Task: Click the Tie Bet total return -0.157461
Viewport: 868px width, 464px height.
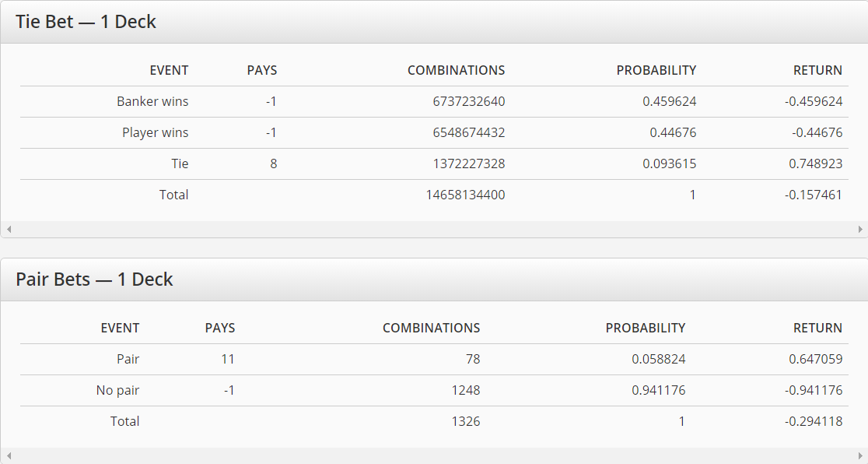Action: tap(814, 195)
